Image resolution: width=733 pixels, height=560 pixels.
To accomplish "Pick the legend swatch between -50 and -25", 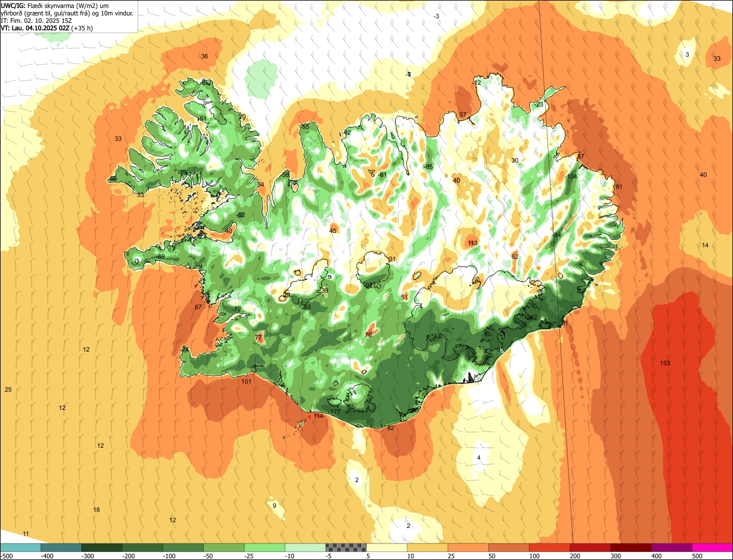I will (224, 547).
